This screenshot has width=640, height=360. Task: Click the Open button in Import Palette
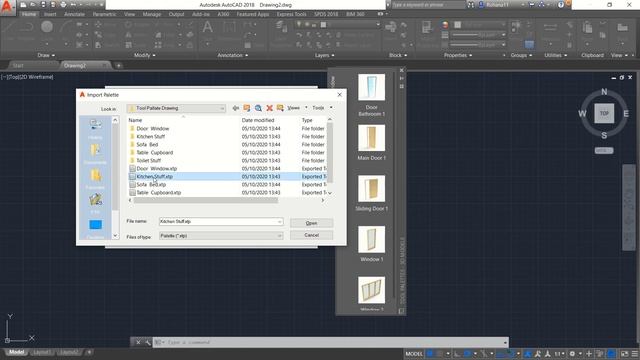(311, 223)
